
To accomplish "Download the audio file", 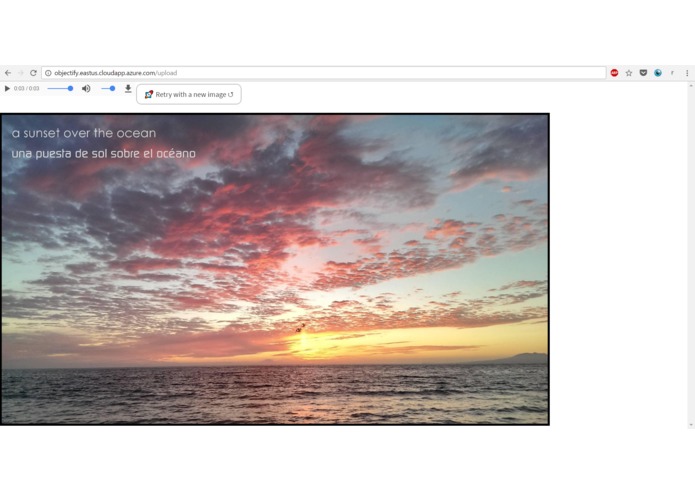I will [128, 89].
